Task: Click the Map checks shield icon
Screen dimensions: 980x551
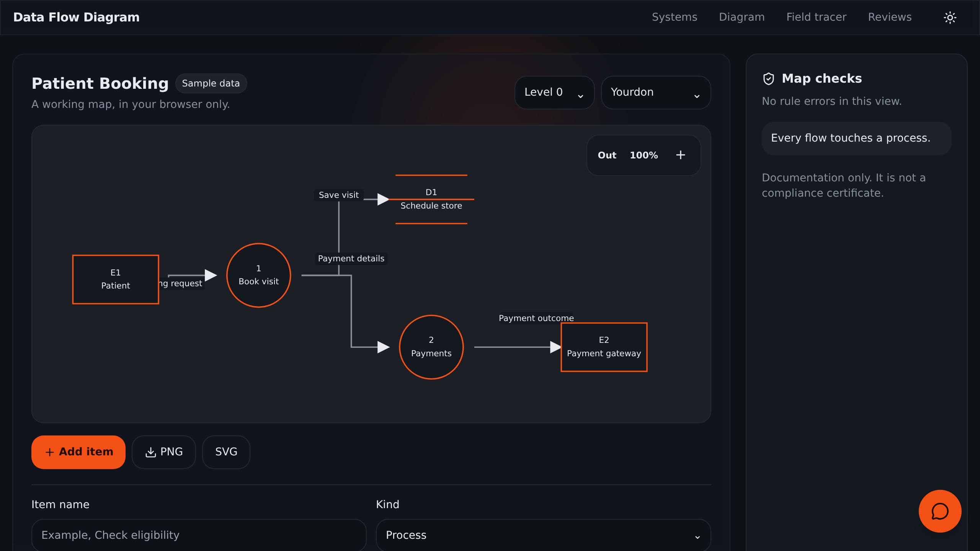Action: pyautogui.click(x=768, y=79)
